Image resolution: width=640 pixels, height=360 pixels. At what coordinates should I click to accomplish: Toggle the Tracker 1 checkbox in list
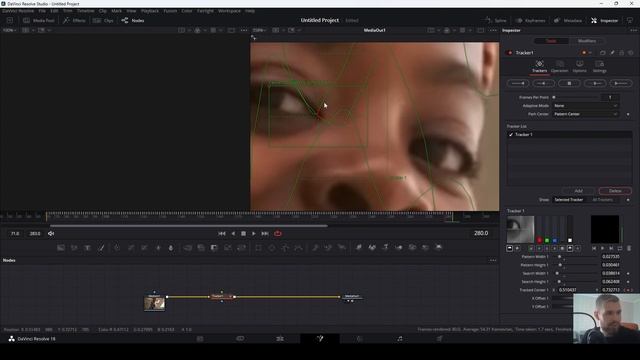point(511,135)
